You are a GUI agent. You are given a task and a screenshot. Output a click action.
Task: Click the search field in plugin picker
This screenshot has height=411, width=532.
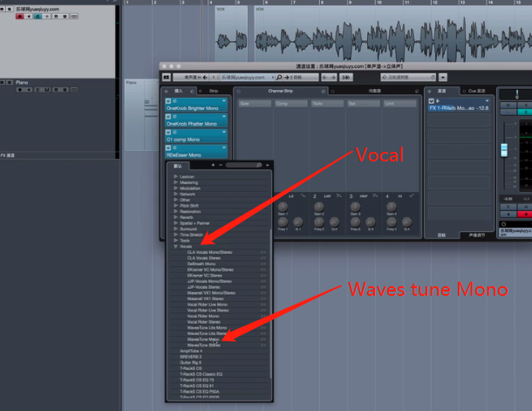(x=244, y=165)
